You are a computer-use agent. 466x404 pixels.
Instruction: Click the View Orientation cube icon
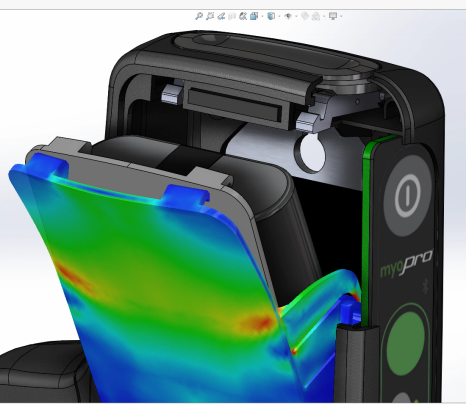[254, 16]
